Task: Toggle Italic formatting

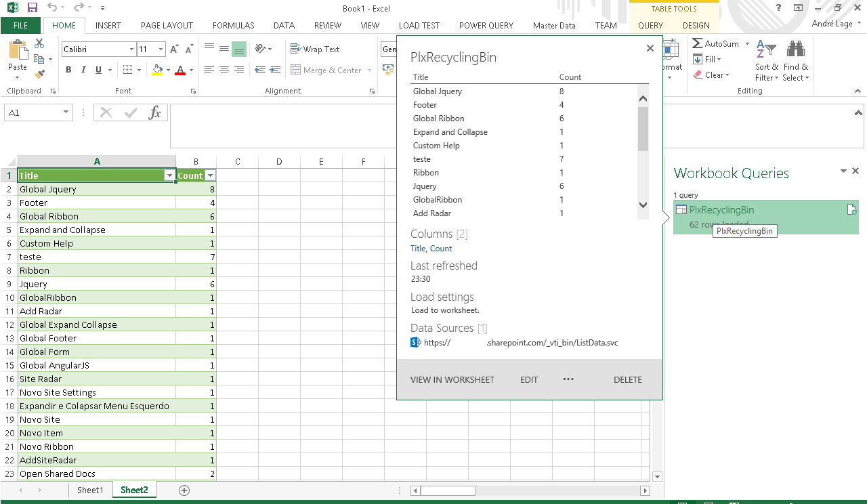Action: pyautogui.click(x=83, y=70)
